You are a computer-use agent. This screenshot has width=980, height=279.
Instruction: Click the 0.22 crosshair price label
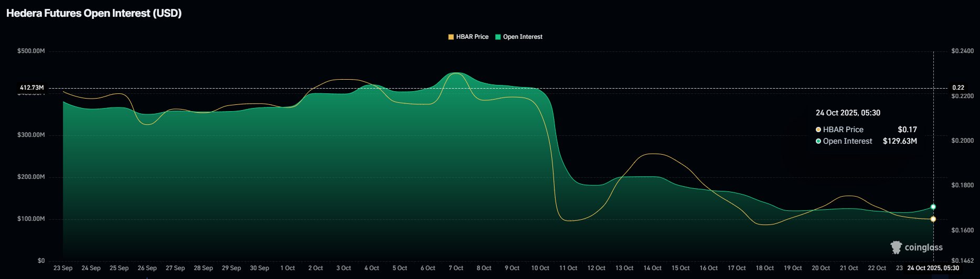(x=958, y=88)
